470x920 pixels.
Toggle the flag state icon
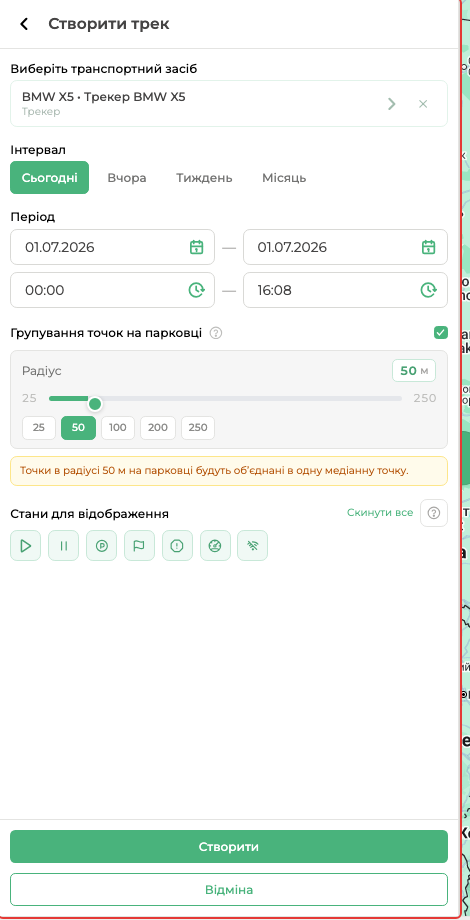coord(139,546)
